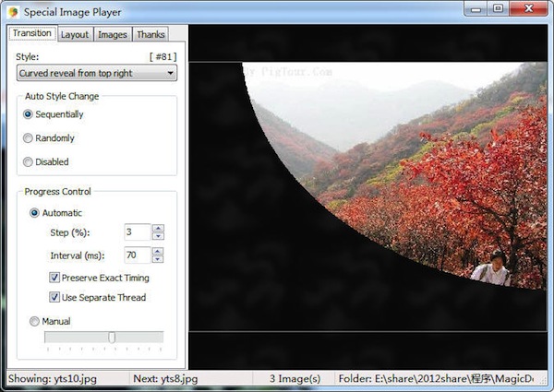
Task: Increase the Step percentage value
Action: click(x=158, y=229)
